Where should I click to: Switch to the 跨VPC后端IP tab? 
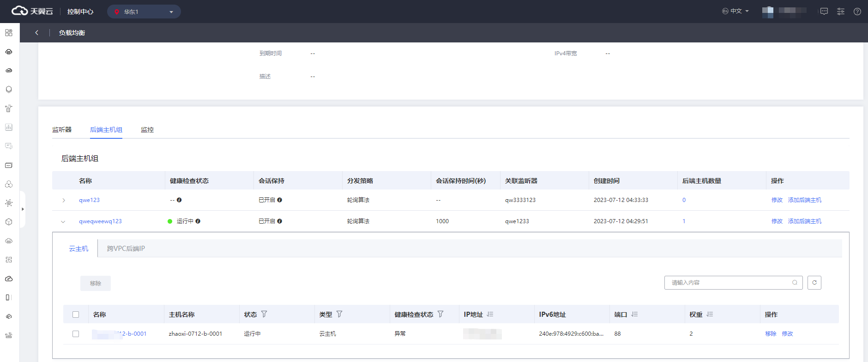126,249
